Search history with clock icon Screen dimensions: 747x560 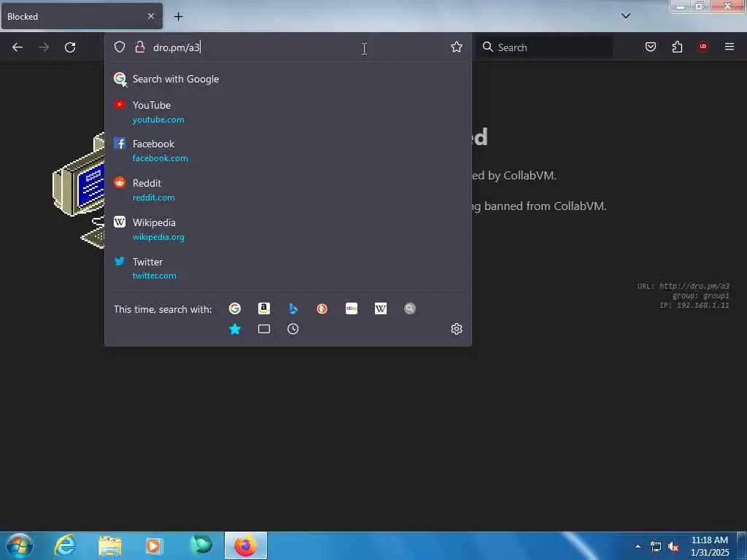click(x=293, y=329)
